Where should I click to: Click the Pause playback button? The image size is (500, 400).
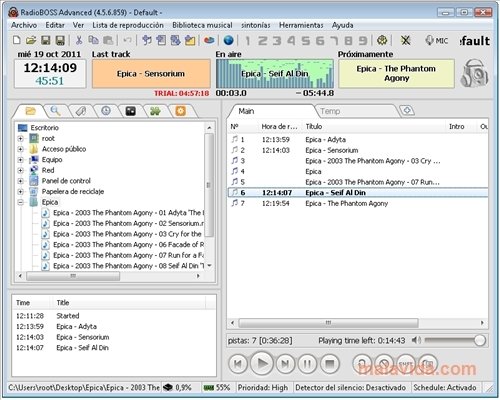[307, 364]
